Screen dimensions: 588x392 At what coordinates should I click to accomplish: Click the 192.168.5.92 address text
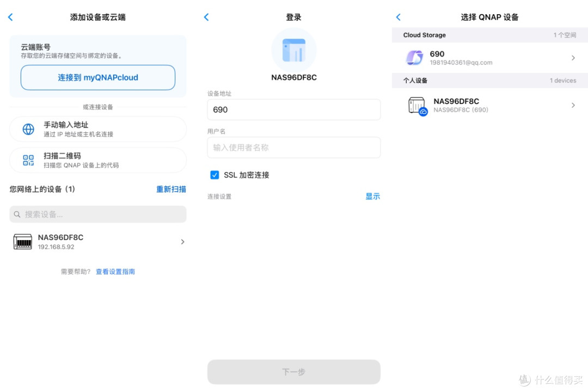pos(56,247)
